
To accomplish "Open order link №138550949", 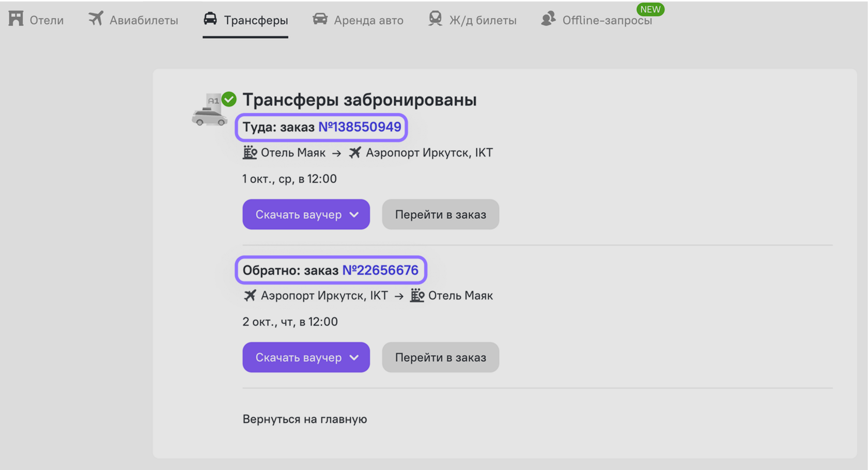I will (x=360, y=127).
